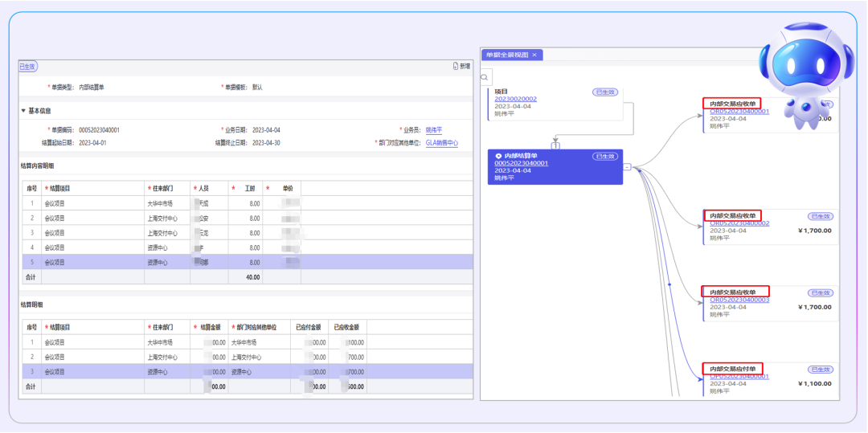Collapse the 内部结算单 node's child branches

point(627,167)
